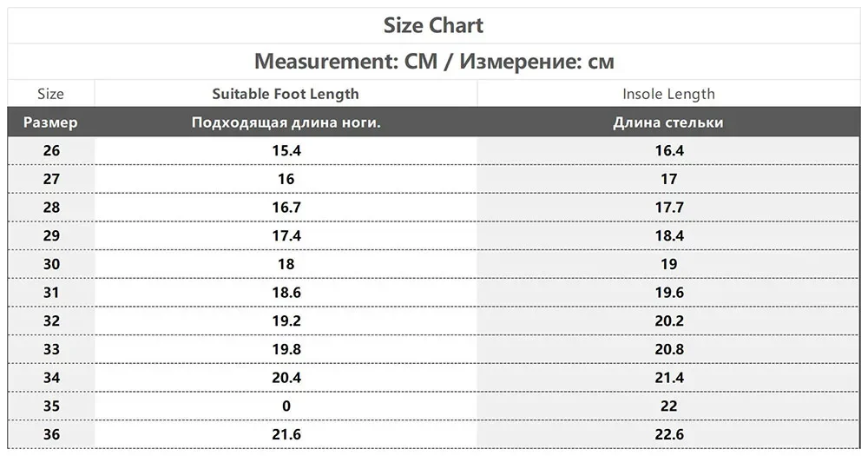Image resolution: width=868 pixels, height=456 pixels.
Task: Click foot length value 19.2
Action: click(x=286, y=321)
